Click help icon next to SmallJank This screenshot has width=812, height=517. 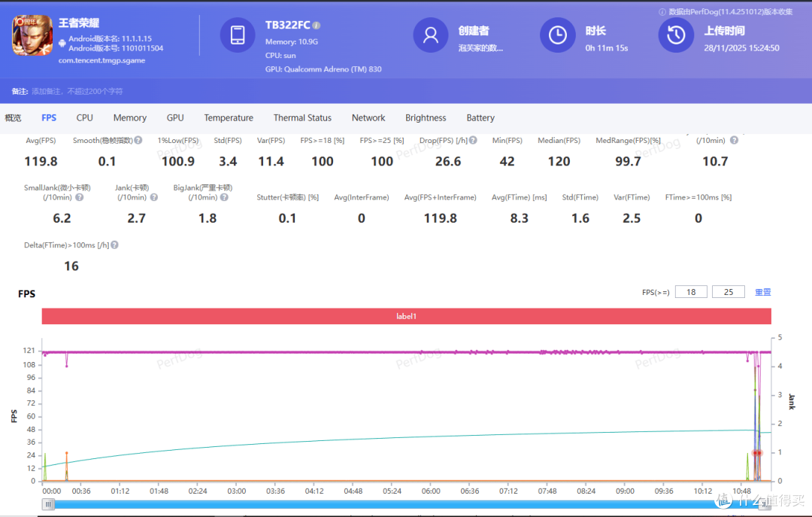pyautogui.click(x=79, y=197)
